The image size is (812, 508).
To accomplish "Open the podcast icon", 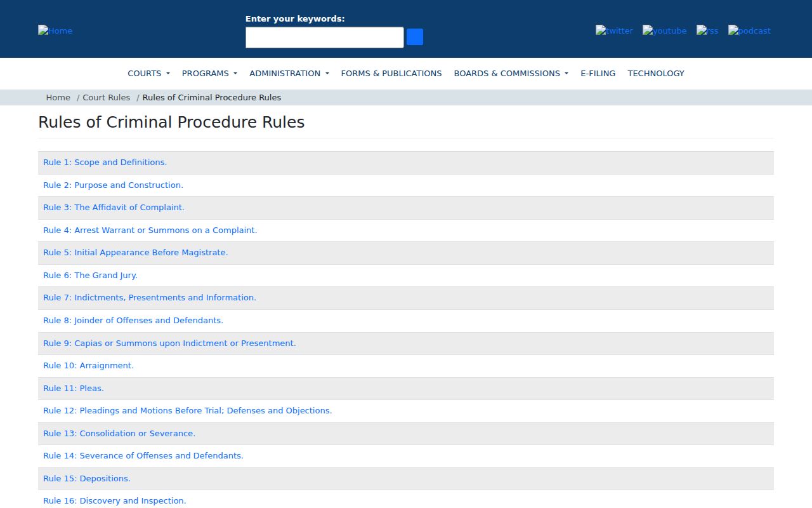I will click(749, 30).
